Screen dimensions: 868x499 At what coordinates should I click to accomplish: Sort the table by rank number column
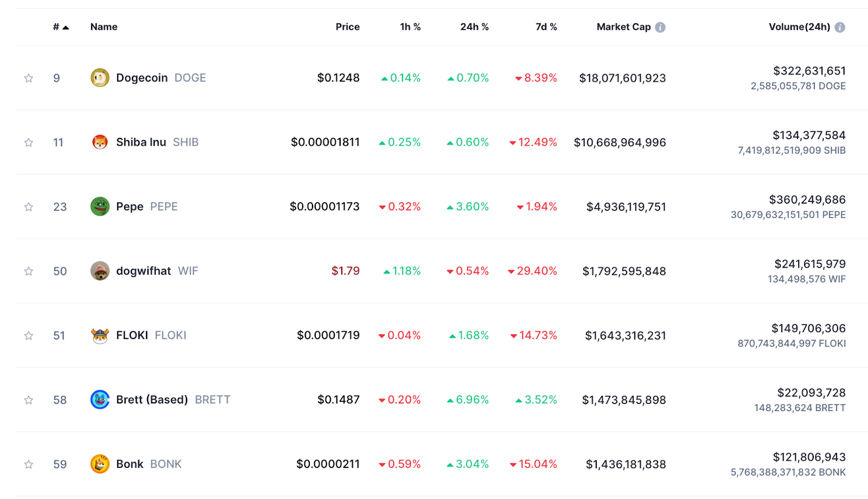point(61,27)
